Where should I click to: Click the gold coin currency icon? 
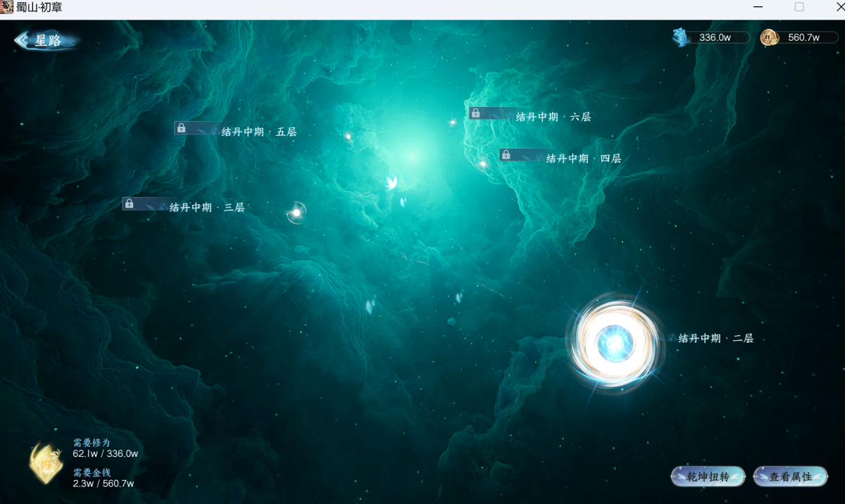(769, 37)
